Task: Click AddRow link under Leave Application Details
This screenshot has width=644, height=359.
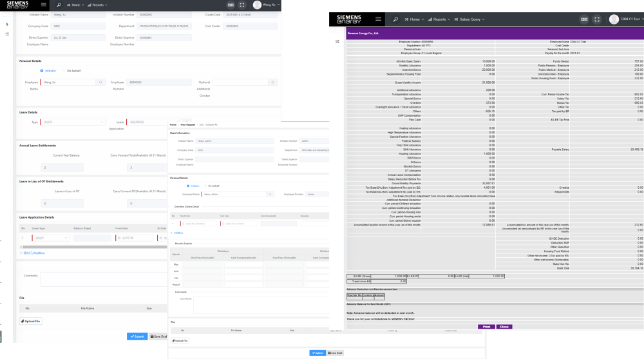Action: [x=32, y=253]
